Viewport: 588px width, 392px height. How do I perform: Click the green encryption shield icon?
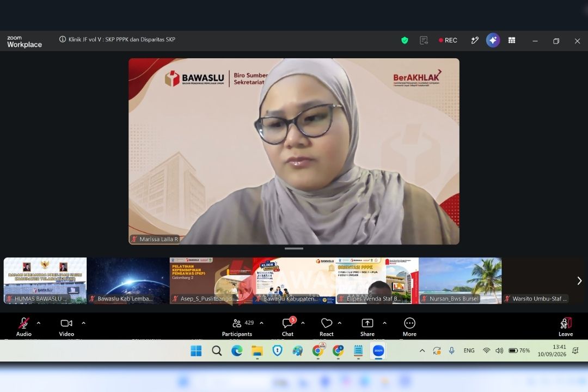pos(405,40)
